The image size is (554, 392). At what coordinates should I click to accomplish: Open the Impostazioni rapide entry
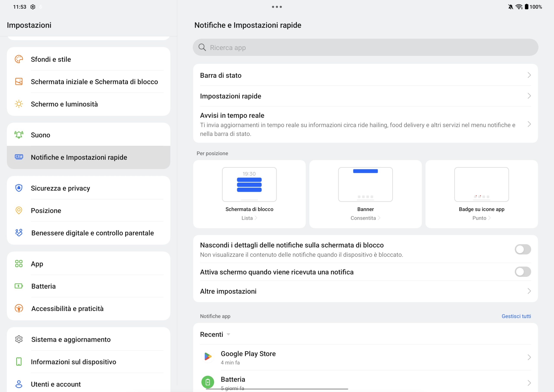pyautogui.click(x=365, y=96)
